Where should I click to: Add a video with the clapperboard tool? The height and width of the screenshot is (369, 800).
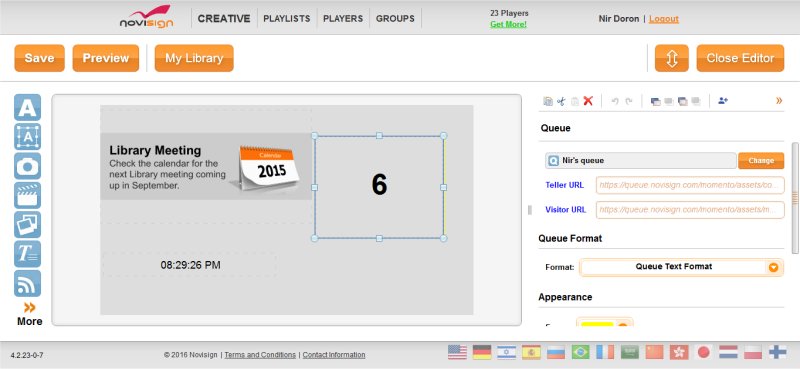(x=28, y=195)
